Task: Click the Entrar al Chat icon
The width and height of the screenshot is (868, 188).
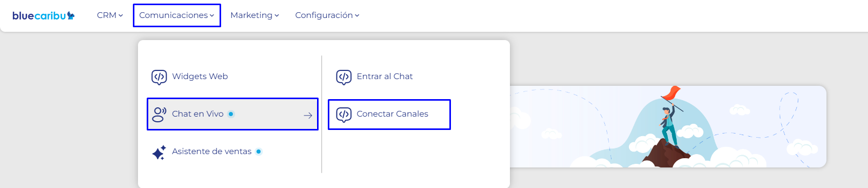Action: (344, 77)
